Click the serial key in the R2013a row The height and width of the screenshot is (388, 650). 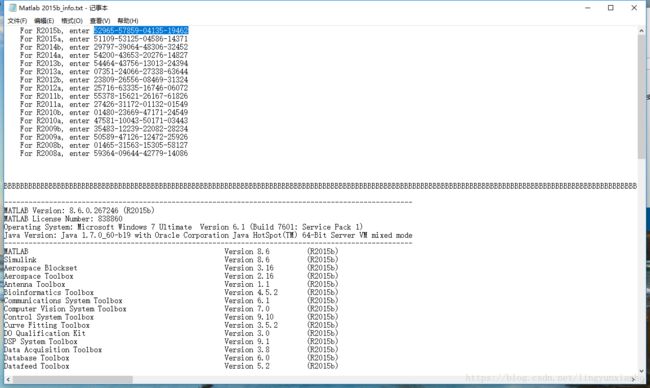(x=141, y=71)
